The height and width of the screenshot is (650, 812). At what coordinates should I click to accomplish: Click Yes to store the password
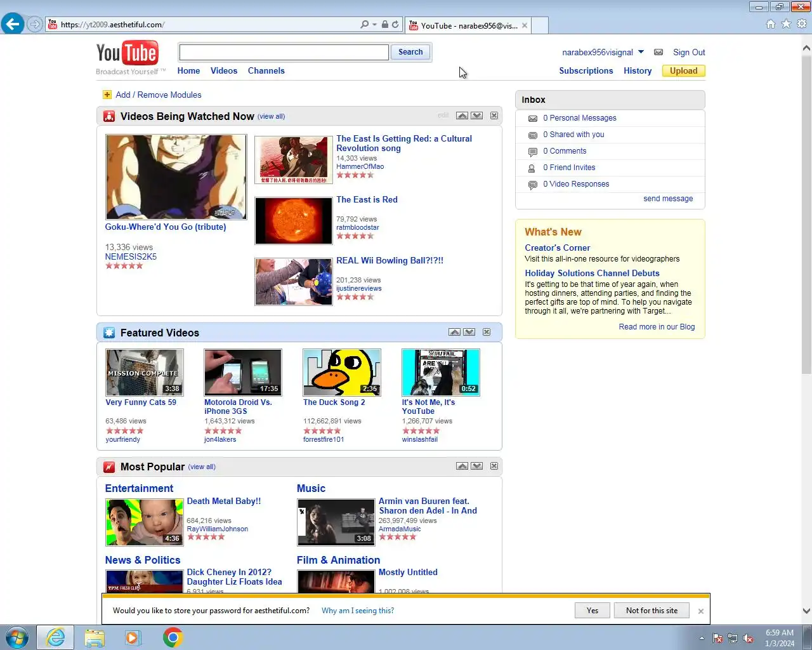tap(593, 611)
